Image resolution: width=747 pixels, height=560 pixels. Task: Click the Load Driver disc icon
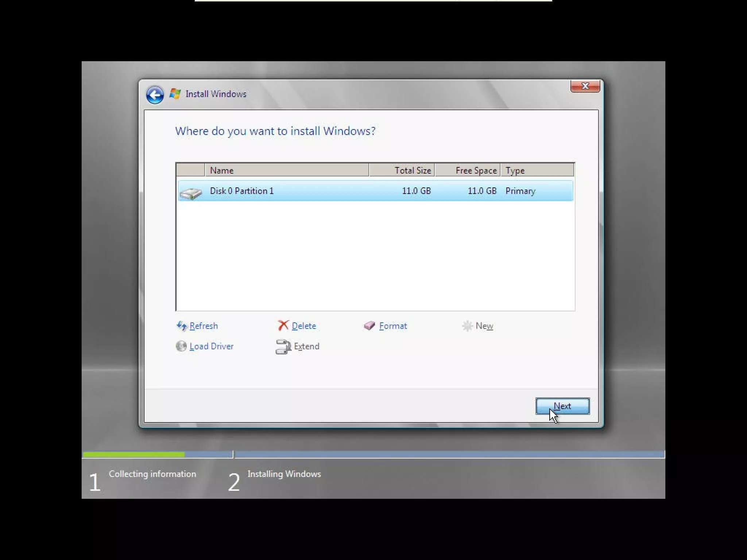181,346
